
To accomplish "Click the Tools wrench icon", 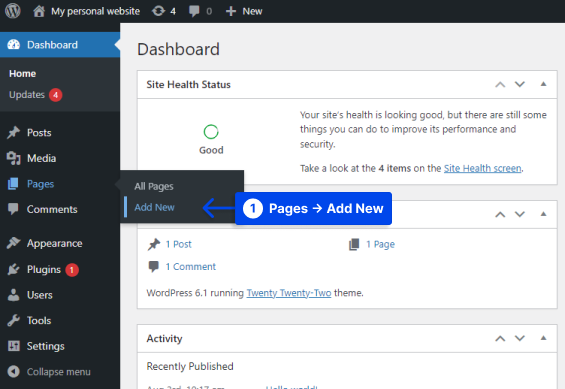I will 14,320.
